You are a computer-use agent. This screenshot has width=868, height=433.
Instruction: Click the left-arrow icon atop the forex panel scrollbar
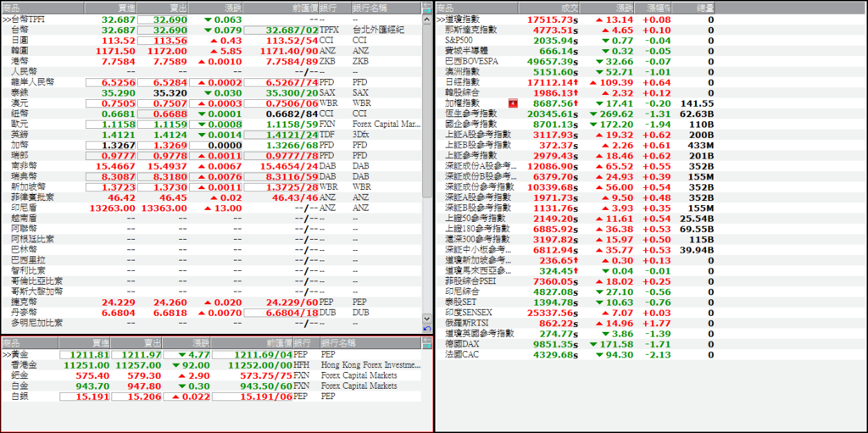426,5
